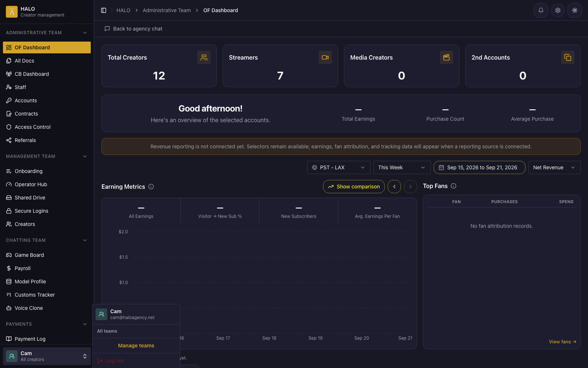
Task: Click the Operator Hub gauge icon
Action: (9, 184)
